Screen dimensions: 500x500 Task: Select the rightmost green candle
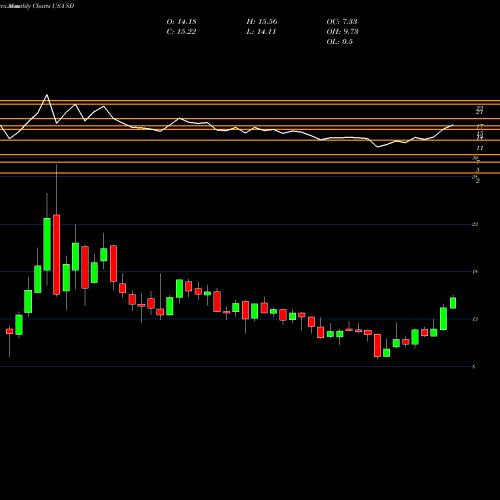[x=453, y=303]
